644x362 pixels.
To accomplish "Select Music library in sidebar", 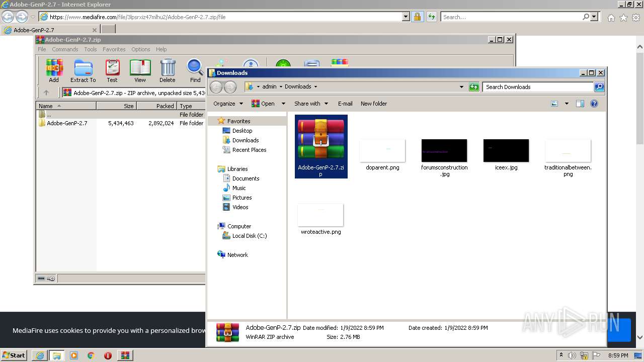I will point(239,188).
